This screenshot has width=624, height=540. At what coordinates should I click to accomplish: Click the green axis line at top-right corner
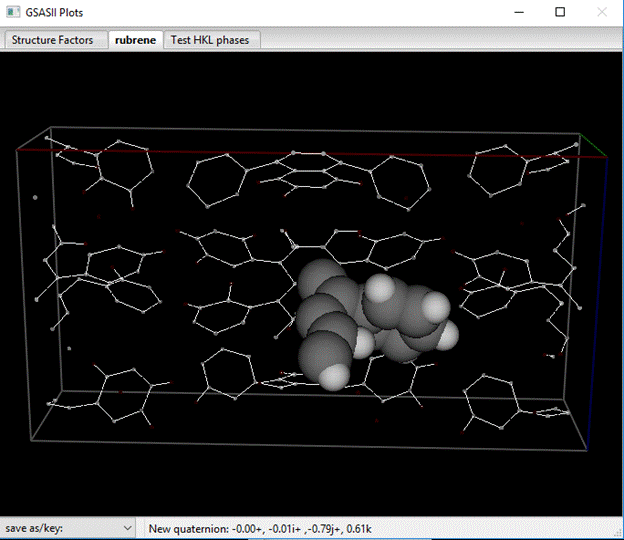pos(594,146)
